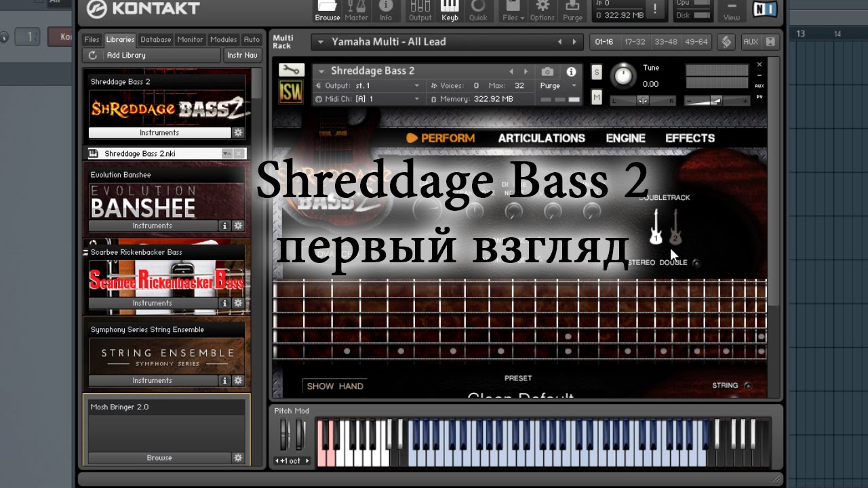Expand the Output st. 1 dropdown

[417, 86]
